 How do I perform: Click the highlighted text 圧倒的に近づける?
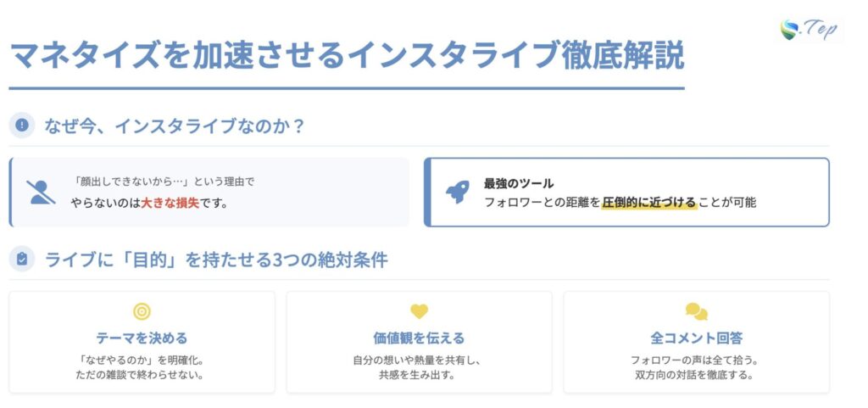click(648, 203)
